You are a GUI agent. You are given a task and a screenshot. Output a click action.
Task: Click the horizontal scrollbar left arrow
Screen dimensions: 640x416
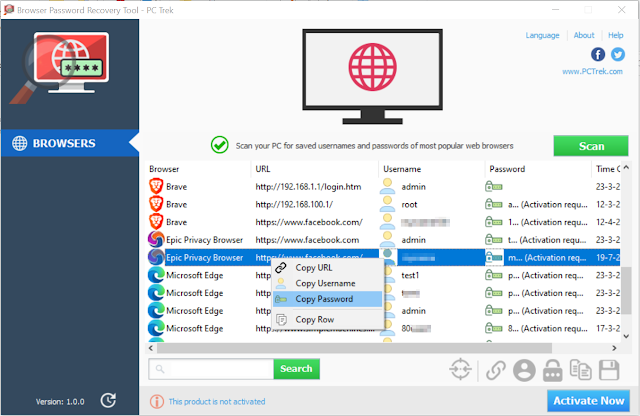(x=151, y=348)
